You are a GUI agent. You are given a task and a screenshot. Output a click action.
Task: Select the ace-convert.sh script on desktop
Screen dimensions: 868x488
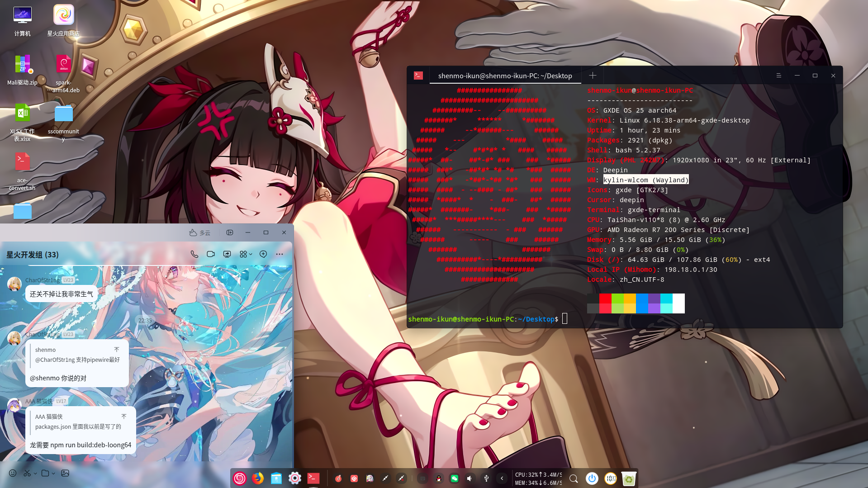(22, 172)
